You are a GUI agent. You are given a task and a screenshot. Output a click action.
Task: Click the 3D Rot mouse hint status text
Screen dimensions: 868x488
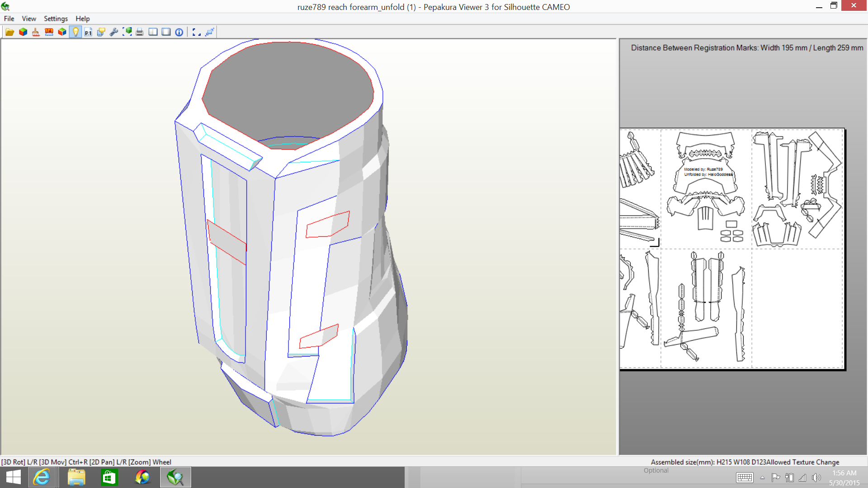(x=86, y=462)
